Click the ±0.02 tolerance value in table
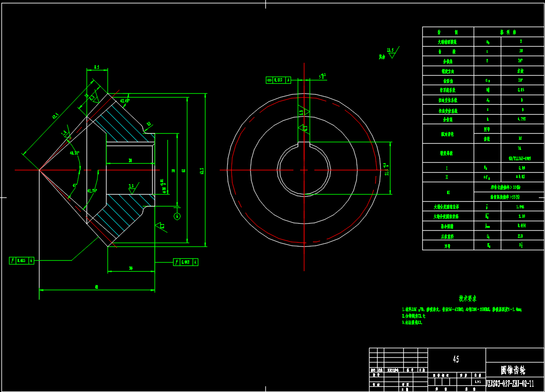Viewport: 545px width, 392px height. (520, 176)
